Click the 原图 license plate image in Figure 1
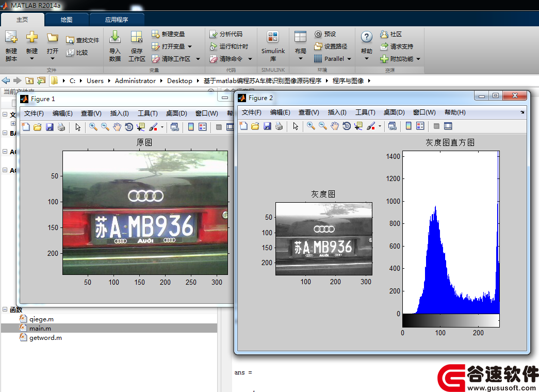The width and height of the screenshot is (539, 392). (145, 213)
